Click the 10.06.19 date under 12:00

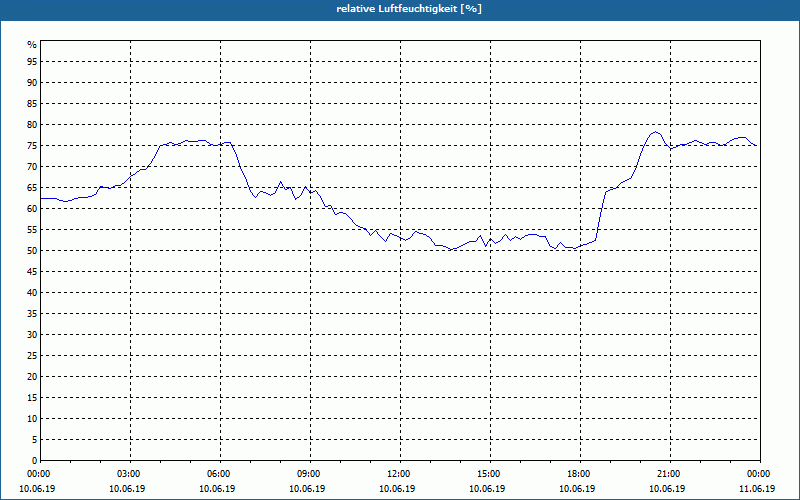397,489
